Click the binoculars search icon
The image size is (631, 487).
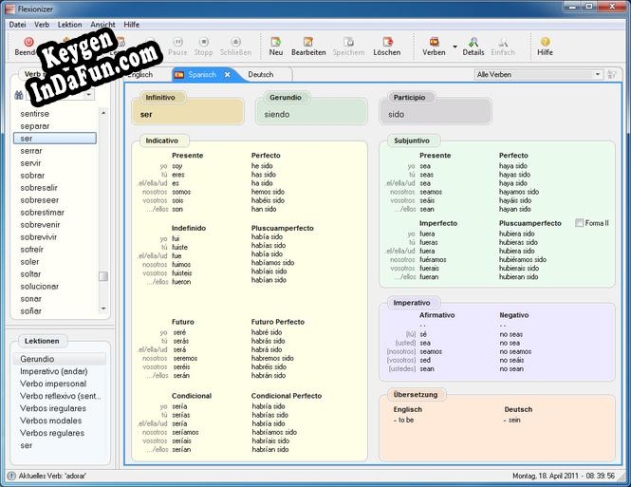pos(19,95)
